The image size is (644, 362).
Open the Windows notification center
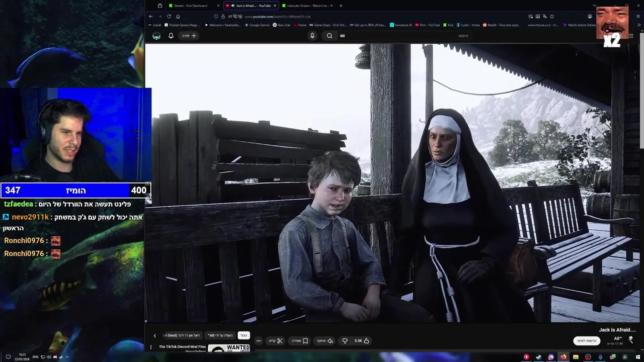[x=8, y=357]
